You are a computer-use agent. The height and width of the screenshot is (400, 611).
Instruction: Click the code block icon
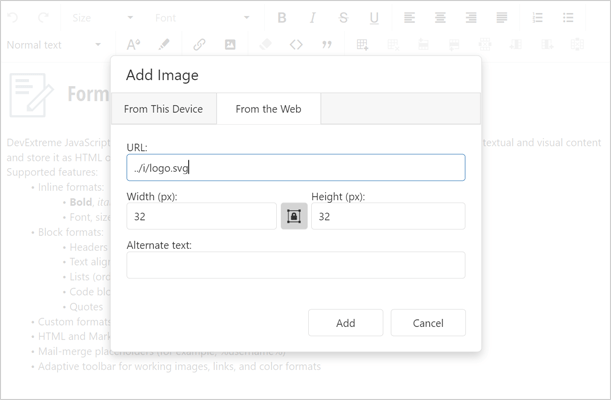296,45
